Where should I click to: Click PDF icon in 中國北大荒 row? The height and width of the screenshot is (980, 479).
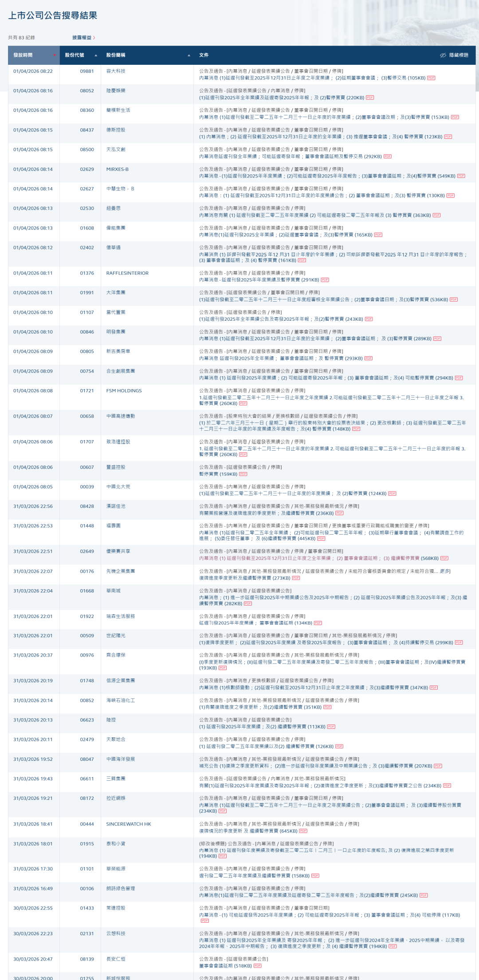coord(392,493)
